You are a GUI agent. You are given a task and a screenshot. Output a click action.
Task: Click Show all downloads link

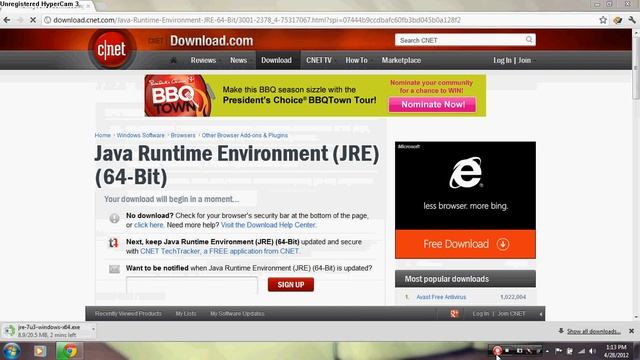click(x=594, y=331)
